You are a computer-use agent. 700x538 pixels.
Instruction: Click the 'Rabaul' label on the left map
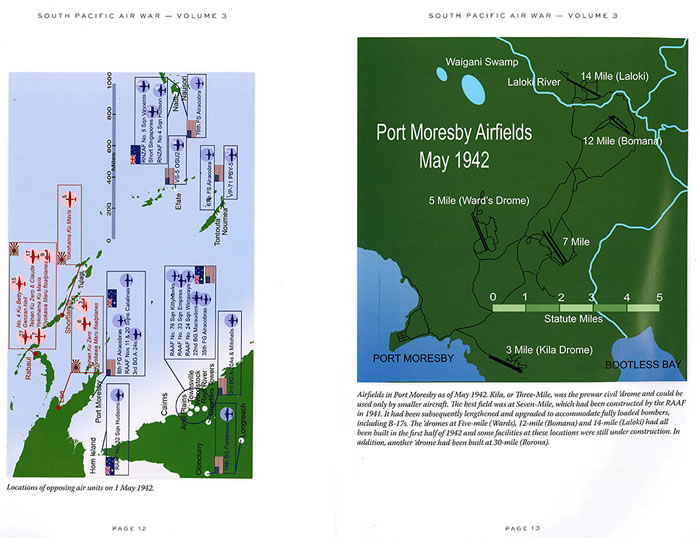point(28,368)
